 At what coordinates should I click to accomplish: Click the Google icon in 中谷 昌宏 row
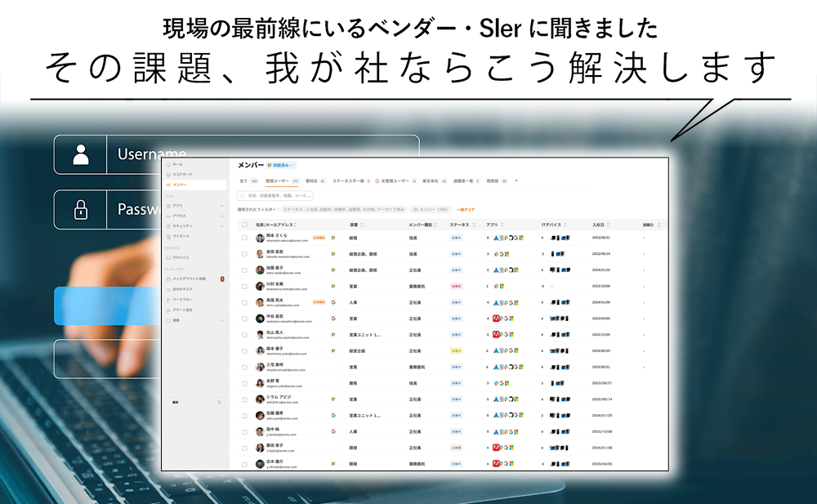click(333, 319)
